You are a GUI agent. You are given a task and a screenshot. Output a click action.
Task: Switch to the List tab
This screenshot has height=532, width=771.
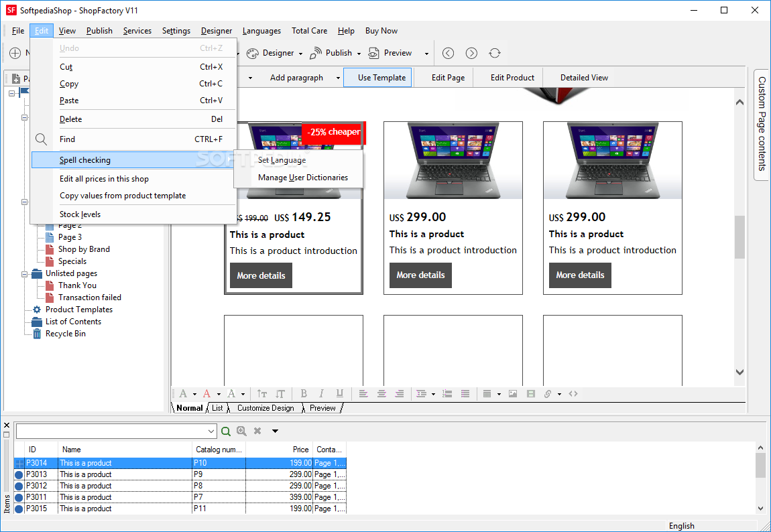point(217,408)
